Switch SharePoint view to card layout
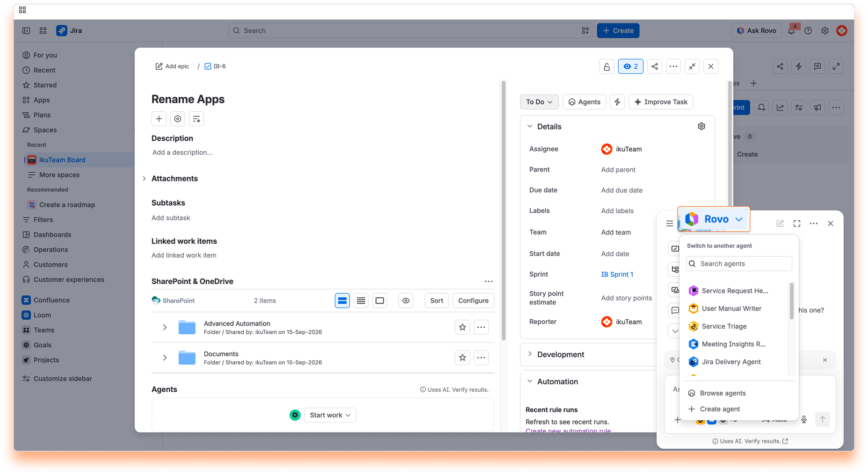 380,301
